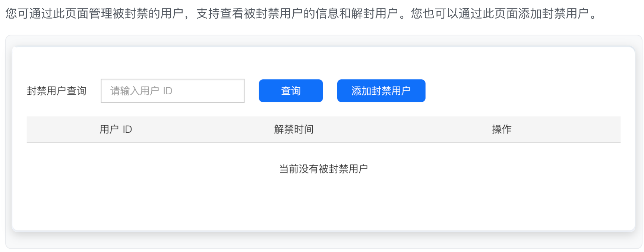Select the user ID table heading
This screenshot has height=252, width=644.
(116, 129)
